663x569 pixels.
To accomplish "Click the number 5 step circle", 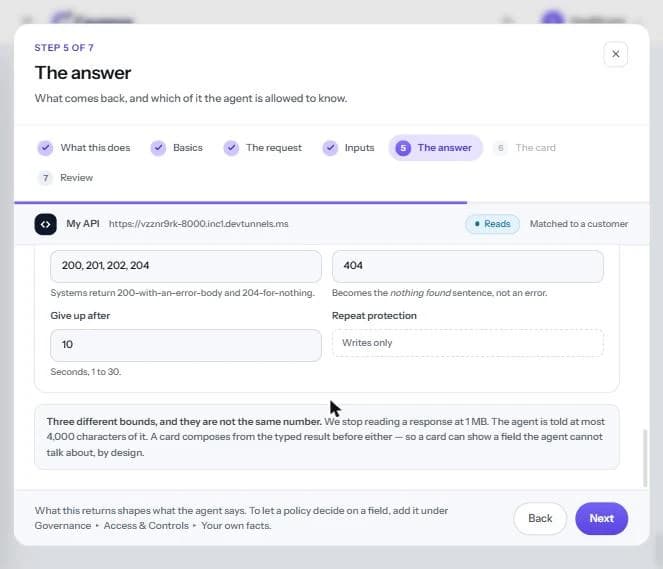I will pos(403,148).
